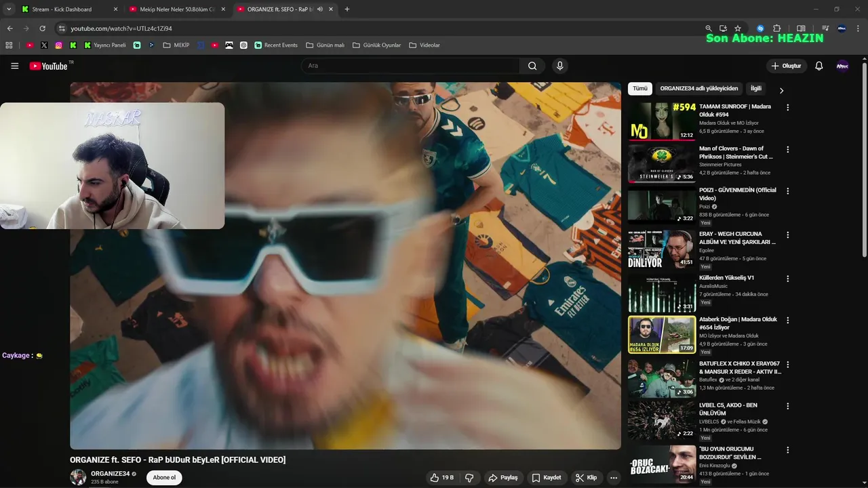Open the YouTube hamburger guide menu
Viewport: 868px width, 488px height.
pos(14,66)
